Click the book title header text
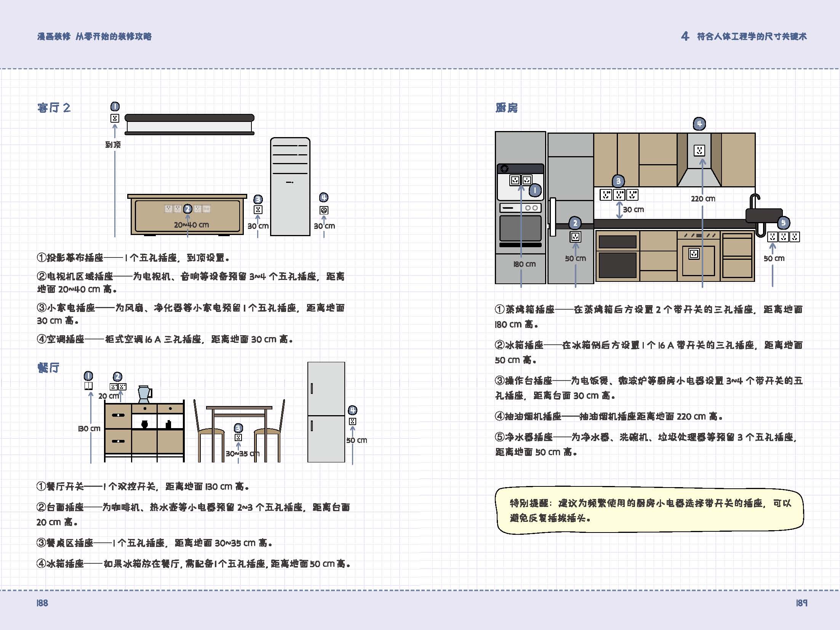The width and height of the screenshot is (840, 630). tap(94, 37)
